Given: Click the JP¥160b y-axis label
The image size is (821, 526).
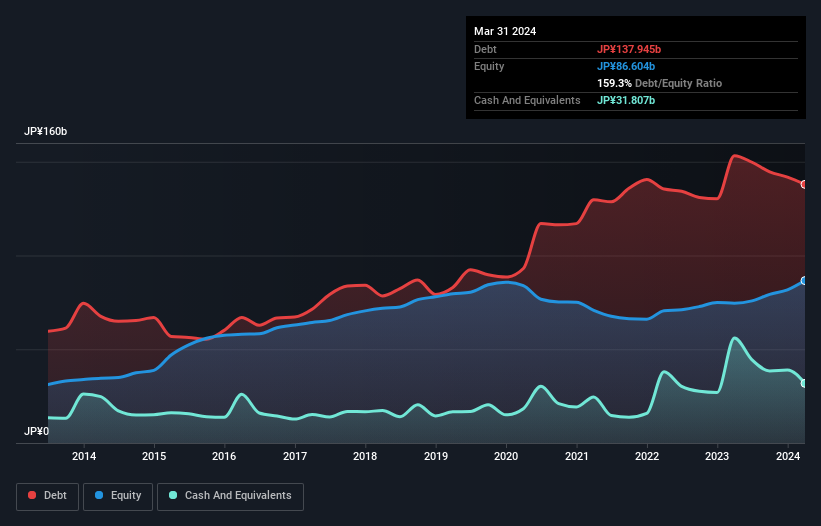Looking at the screenshot, I should [46, 131].
